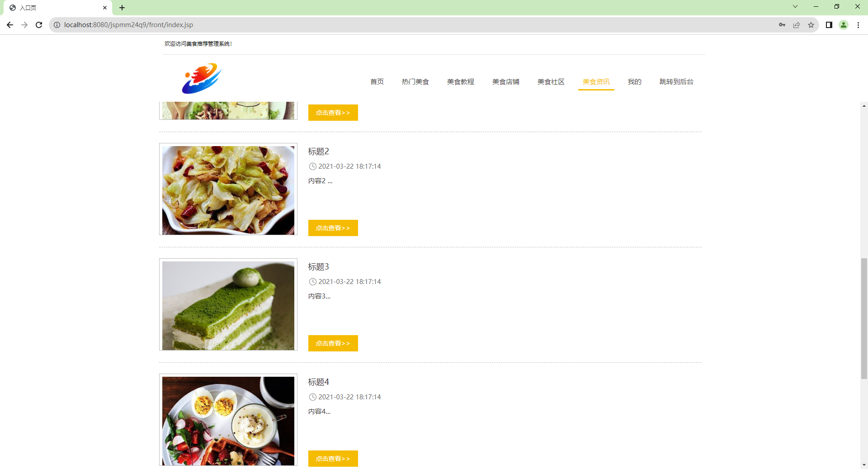Click the share icon in the address bar

tap(796, 25)
